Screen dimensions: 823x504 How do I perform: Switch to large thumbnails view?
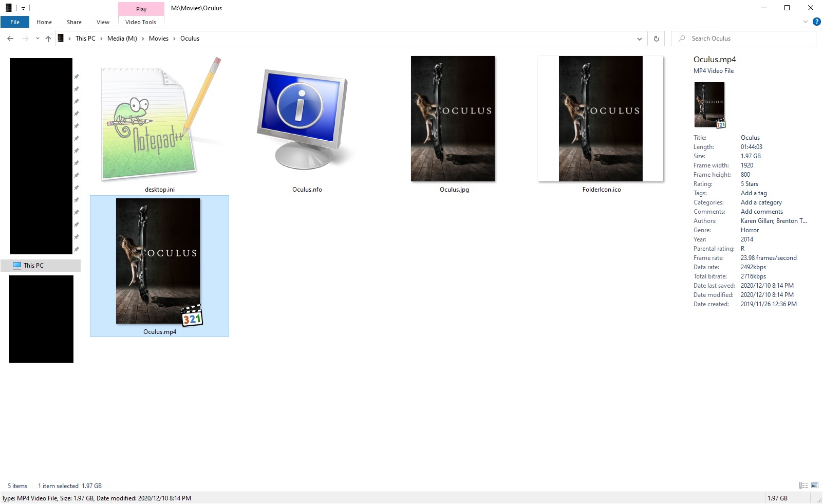click(814, 486)
